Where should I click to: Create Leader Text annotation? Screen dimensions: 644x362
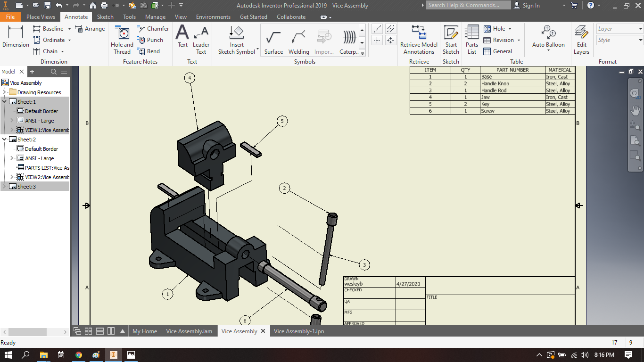point(201,40)
